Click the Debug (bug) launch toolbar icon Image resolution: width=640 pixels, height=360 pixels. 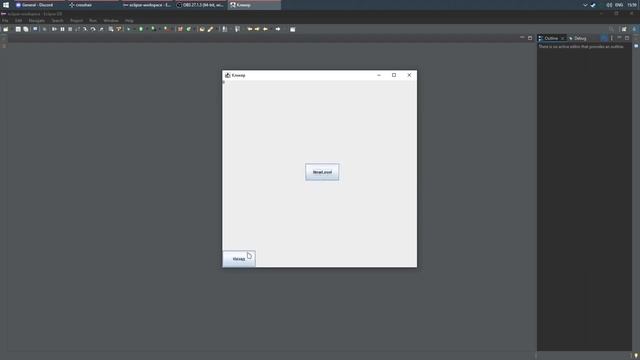point(128,29)
